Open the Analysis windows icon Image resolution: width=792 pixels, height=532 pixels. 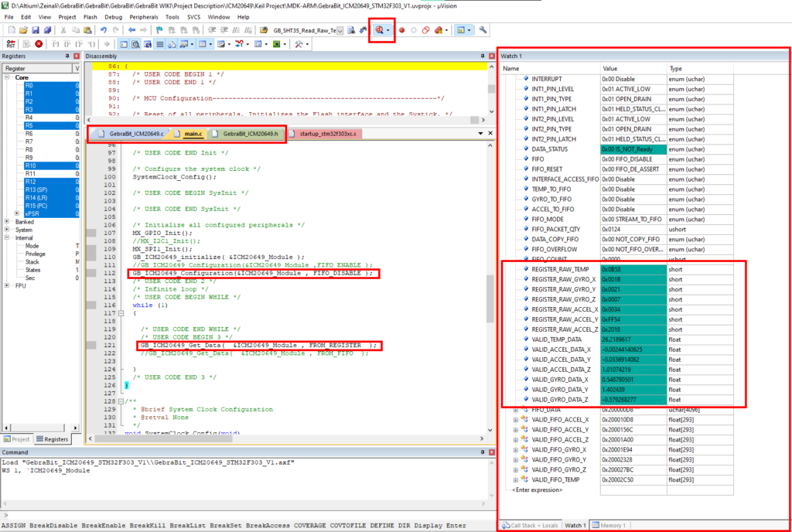pyautogui.click(x=238, y=44)
